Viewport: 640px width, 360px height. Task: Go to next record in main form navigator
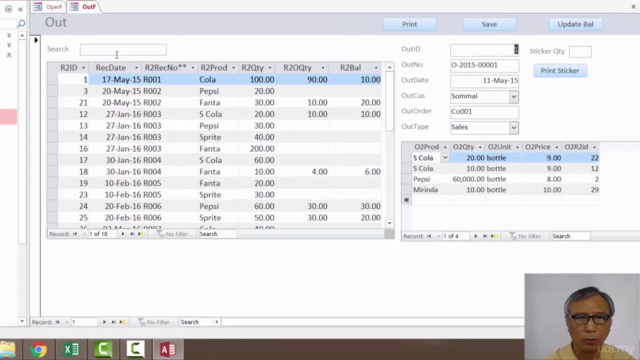tap(104, 322)
